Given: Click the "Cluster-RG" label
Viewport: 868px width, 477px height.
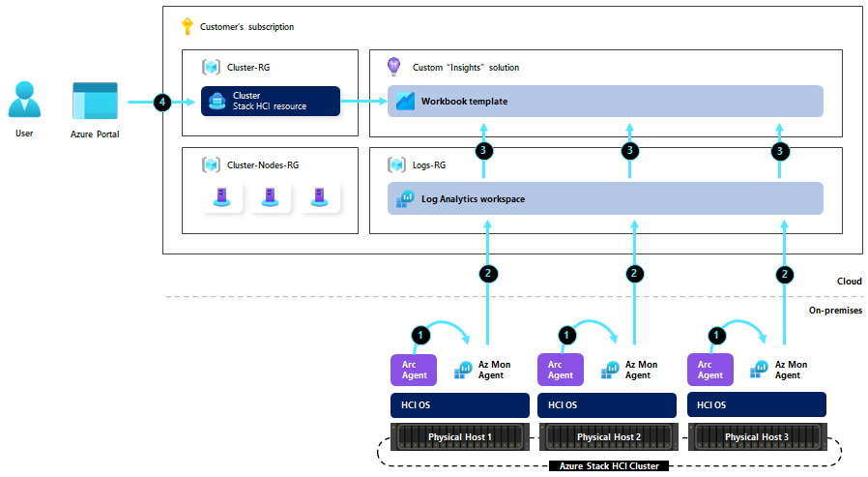Looking at the screenshot, I should tap(248, 67).
